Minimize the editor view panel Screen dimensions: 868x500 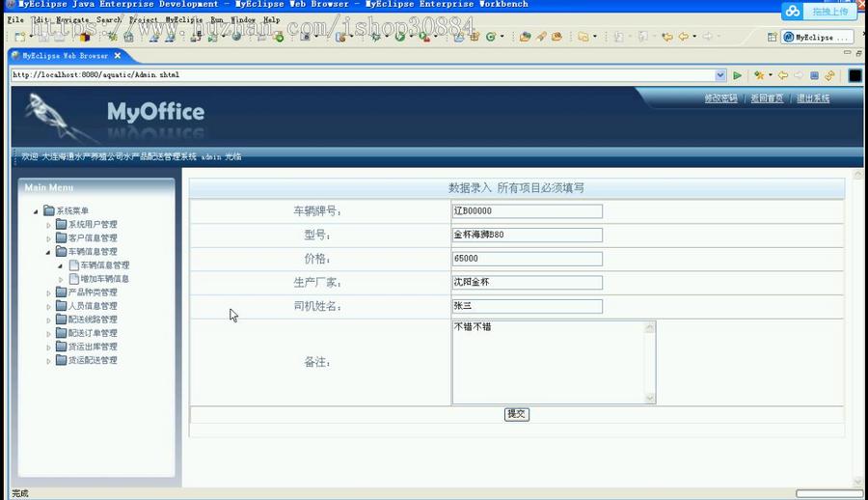(847, 53)
